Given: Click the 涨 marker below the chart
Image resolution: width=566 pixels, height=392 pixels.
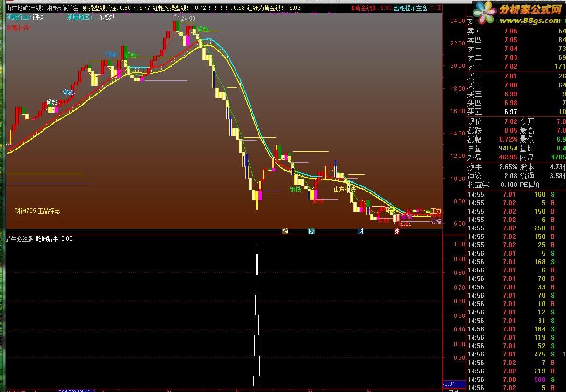Looking at the screenshot, I should (397, 231).
